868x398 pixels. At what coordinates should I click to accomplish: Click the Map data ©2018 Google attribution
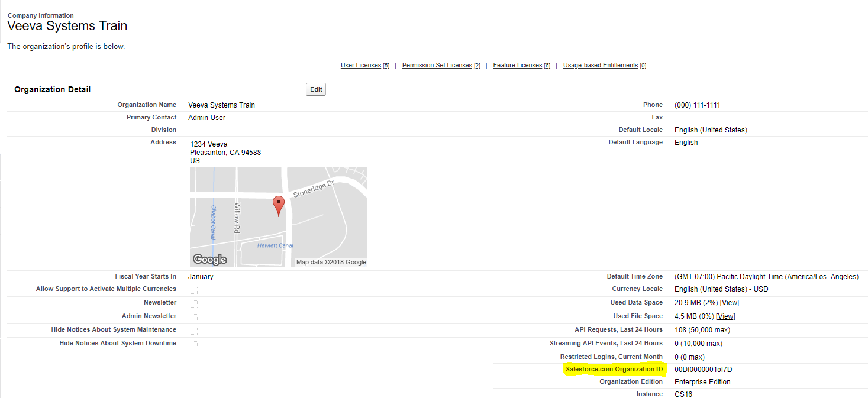coord(331,262)
